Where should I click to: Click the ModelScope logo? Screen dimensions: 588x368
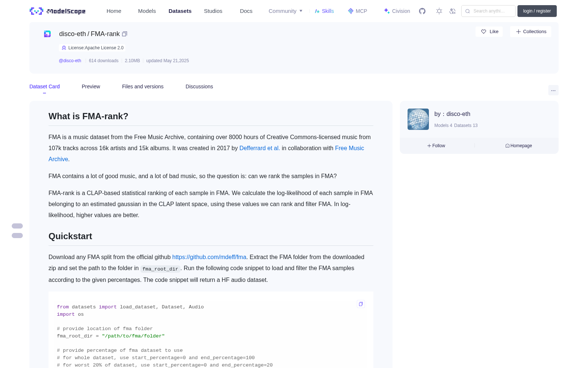click(x=58, y=11)
